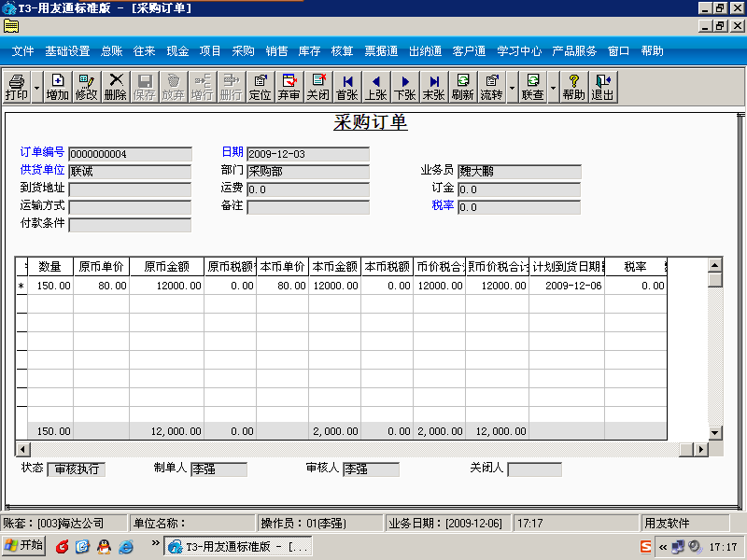Open the 库存 menu
This screenshot has width=747, height=560.
[310, 51]
